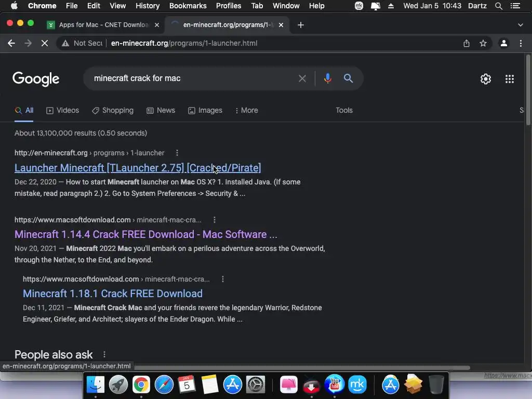The height and width of the screenshot is (399, 532).
Task: Open the YouTube downloader Dock icon
Action: (x=335, y=385)
